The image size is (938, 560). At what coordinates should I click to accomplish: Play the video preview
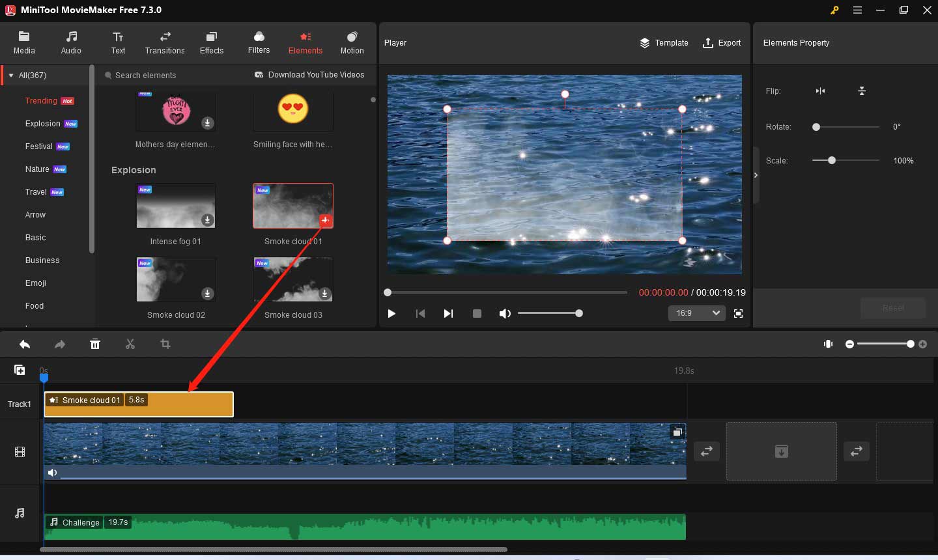tap(391, 314)
